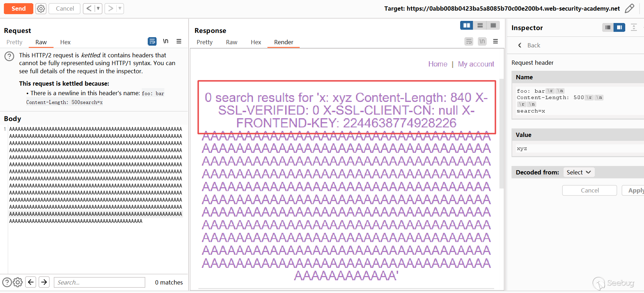Click the rendered response vertical scrollbar
Image resolution: width=644 pixels, height=293 pixels.
point(501,134)
